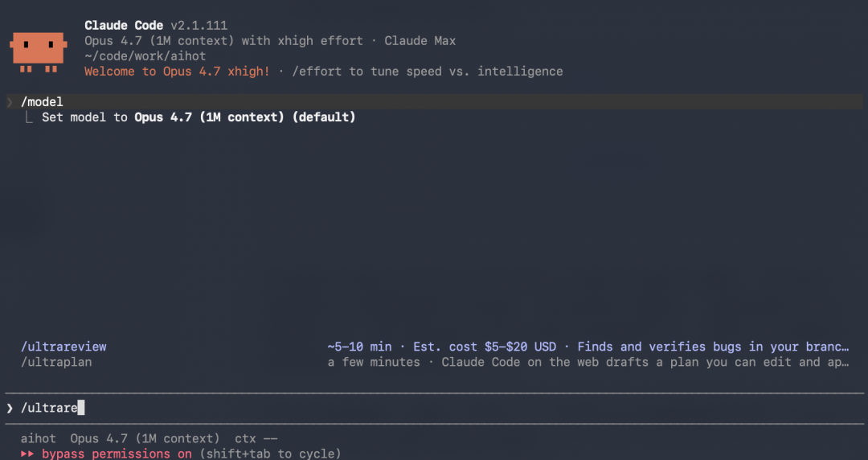Toggle the bypass permissions on mode indicator
This screenshot has width=868, height=460.
point(117,454)
